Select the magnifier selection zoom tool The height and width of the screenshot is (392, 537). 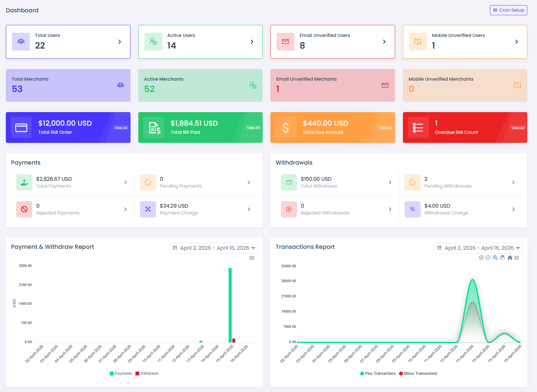pos(495,258)
